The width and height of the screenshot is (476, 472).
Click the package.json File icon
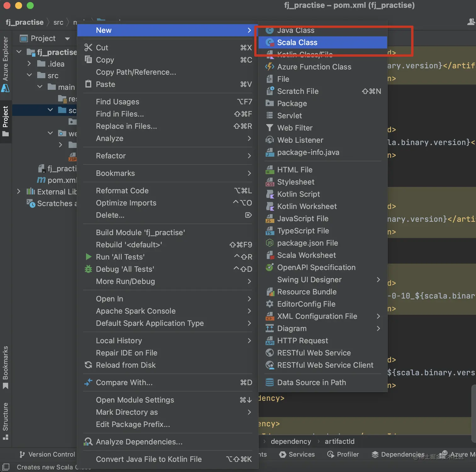click(x=270, y=243)
